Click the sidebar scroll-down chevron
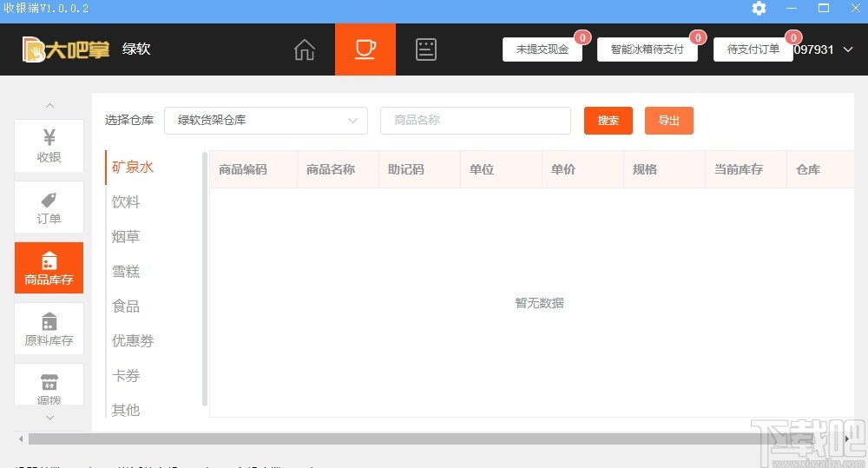 [49, 418]
